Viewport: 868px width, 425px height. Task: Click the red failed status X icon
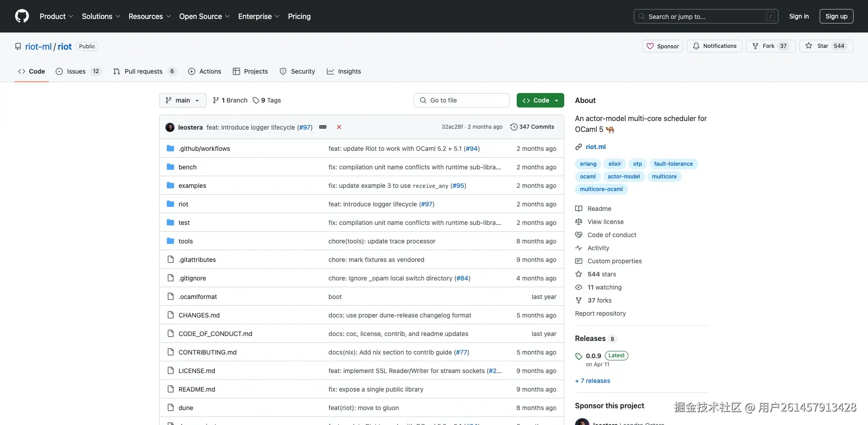coord(339,127)
